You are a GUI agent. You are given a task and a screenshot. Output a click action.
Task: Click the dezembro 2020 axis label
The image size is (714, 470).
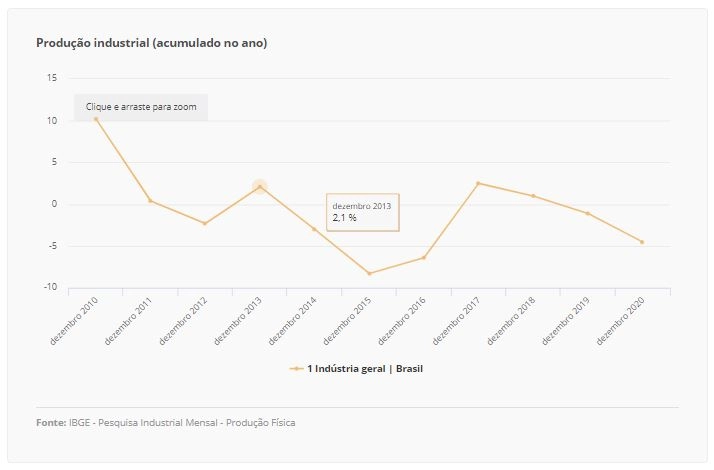(x=621, y=321)
